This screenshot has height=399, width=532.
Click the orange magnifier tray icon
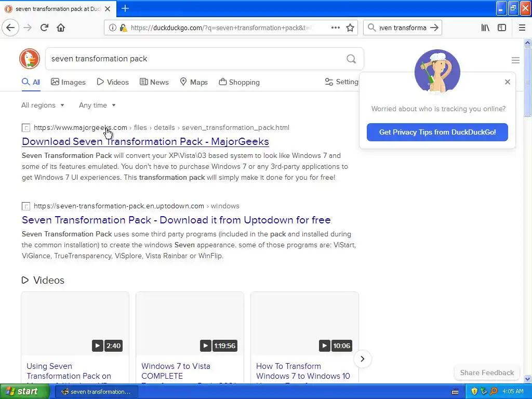point(494,392)
